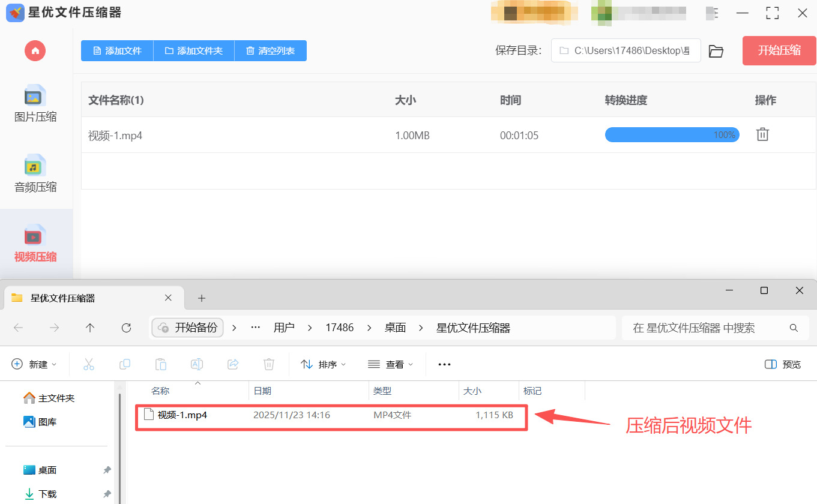
Task: Select 视频-1.mp4 row in compressor list
Action: click(x=448, y=135)
